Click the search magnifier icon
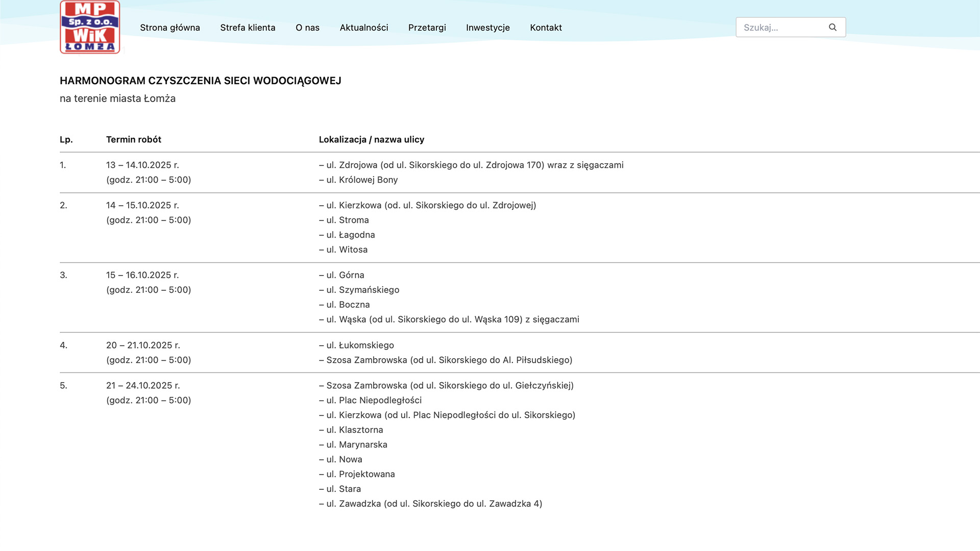 (832, 28)
